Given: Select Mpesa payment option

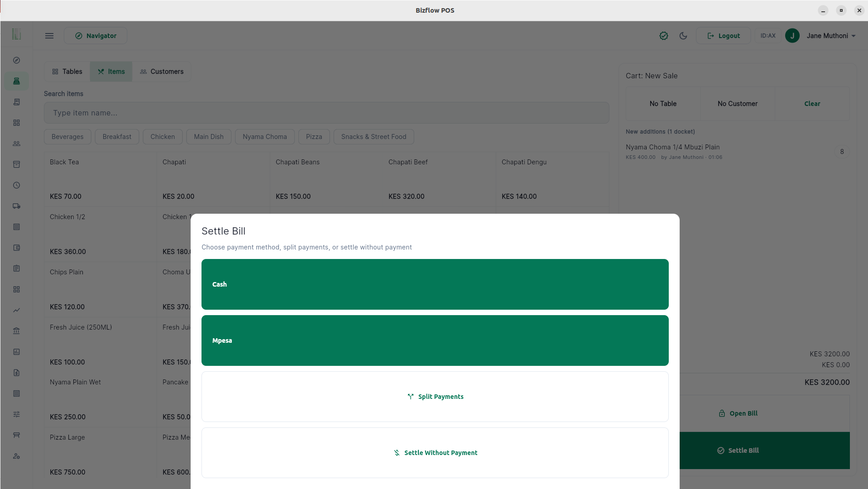Looking at the screenshot, I should [x=435, y=340].
